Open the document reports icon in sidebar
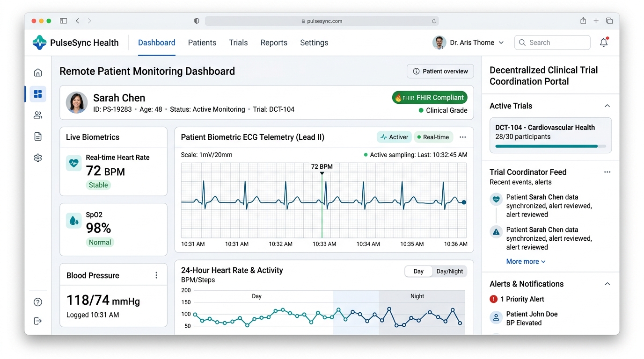644x359 pixels. (x=38, y=136)
